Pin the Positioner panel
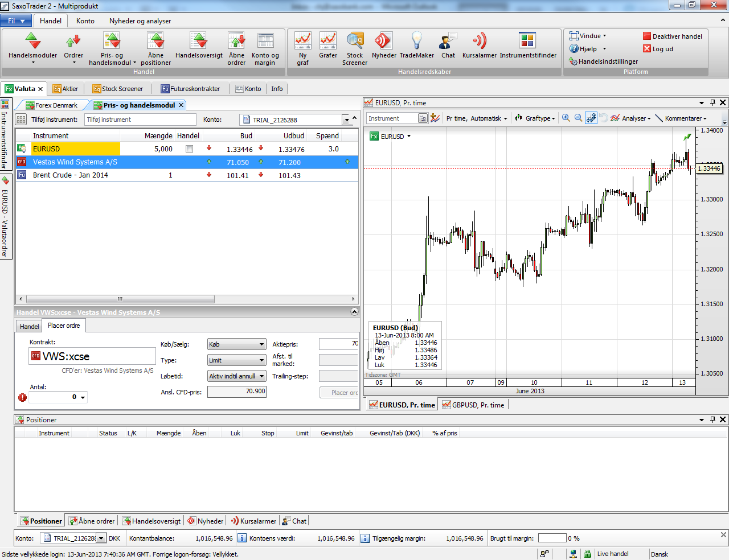 click(x=712, y=419)
